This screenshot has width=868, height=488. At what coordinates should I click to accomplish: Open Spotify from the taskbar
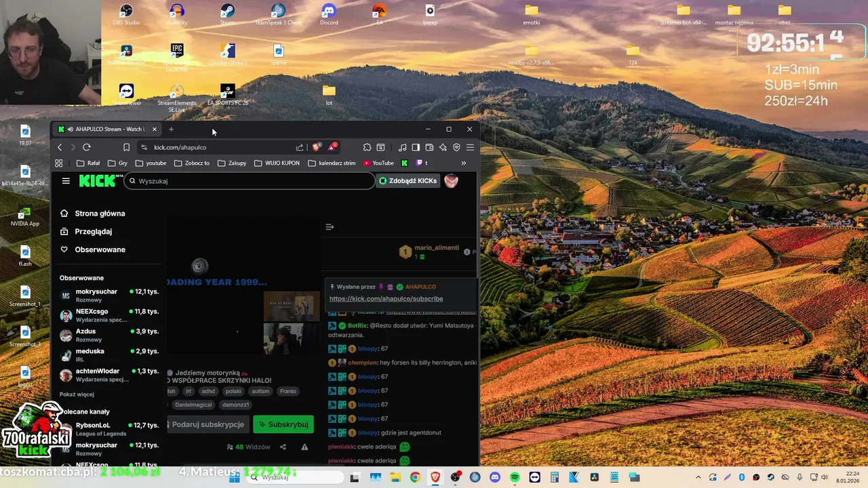(515, 477)
